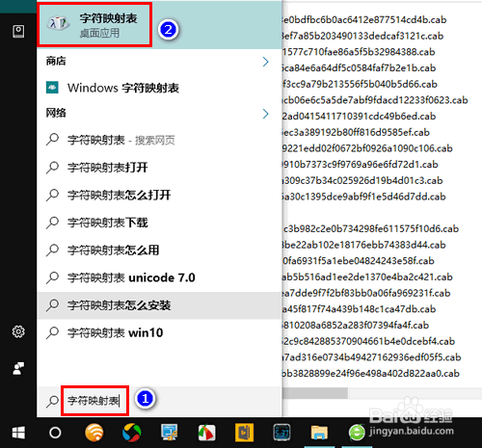This screenshot has width=482, height=448.
Task: Select 字符映射表下载 suggestion
Action: coord(159,223)
